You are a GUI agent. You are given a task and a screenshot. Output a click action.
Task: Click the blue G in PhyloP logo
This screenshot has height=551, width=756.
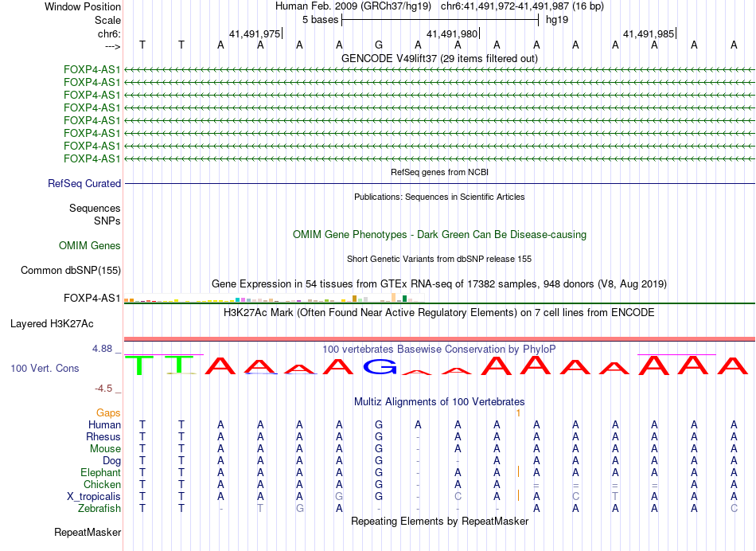point(380,367)
